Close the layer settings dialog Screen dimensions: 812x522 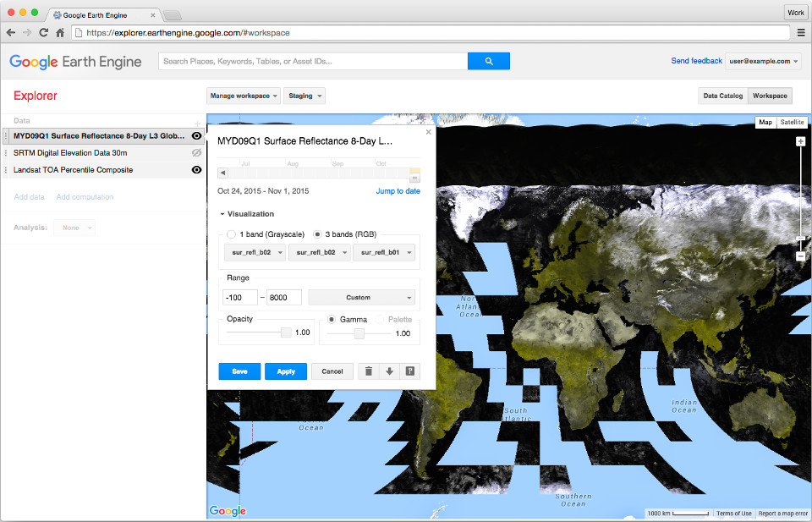[428, 132]
